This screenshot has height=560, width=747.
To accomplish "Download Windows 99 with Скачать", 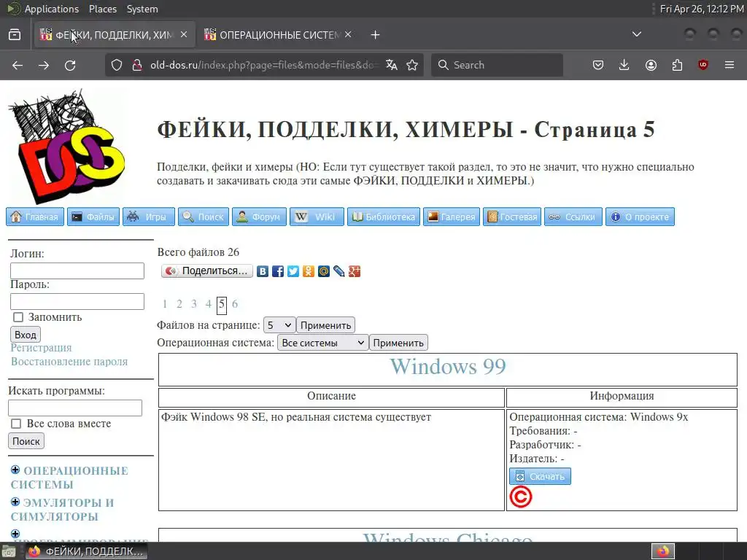I will 541,476.
